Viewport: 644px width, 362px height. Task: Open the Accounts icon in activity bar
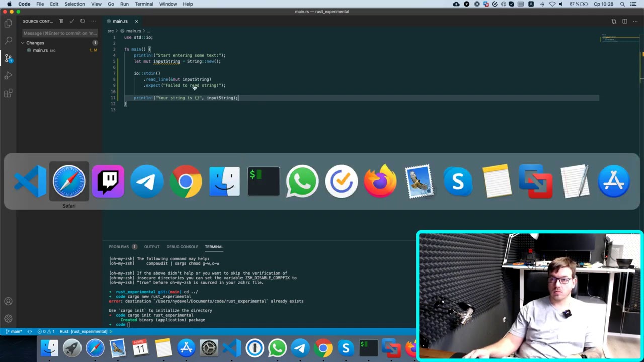pyautogui.click(x=8, y=301)
